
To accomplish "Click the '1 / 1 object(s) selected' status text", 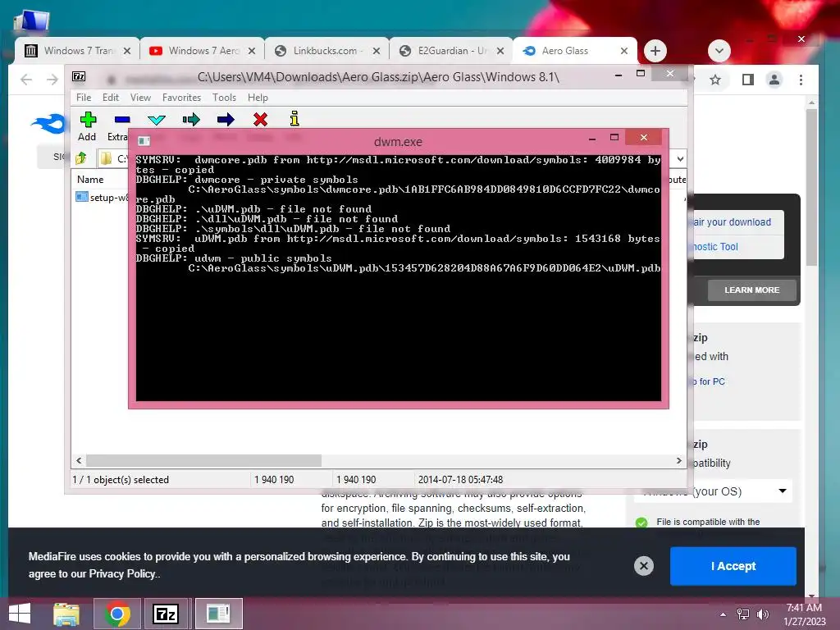I will [x=121, y=479].
